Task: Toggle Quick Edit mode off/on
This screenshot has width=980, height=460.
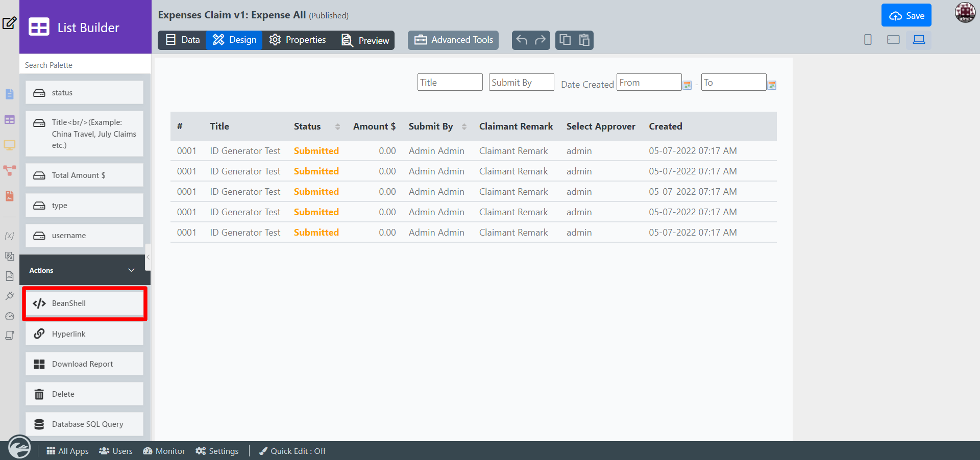Action: point(292,451)
